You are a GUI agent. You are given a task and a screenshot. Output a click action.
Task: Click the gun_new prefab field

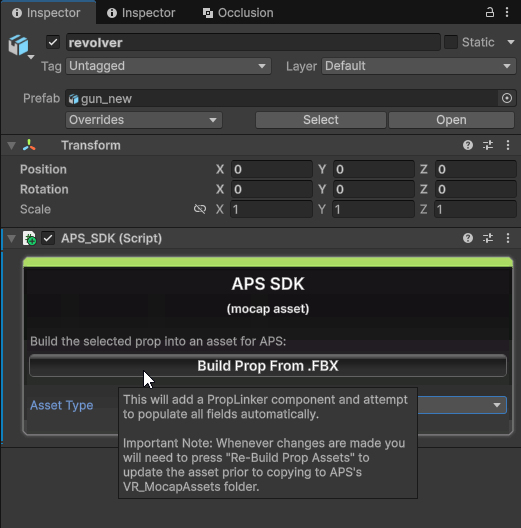click(x=282, y=98)
